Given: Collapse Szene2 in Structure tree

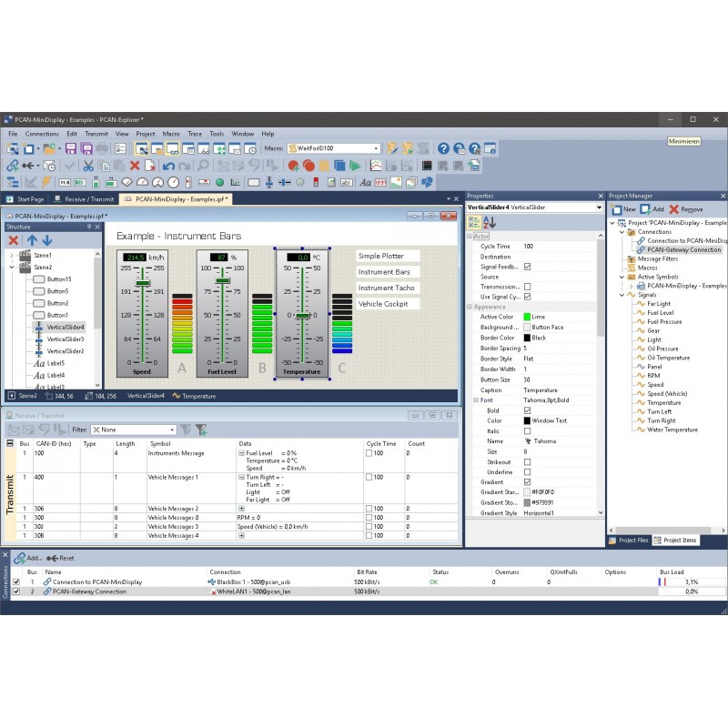Looking at the screenshot, I should (12, 268).
